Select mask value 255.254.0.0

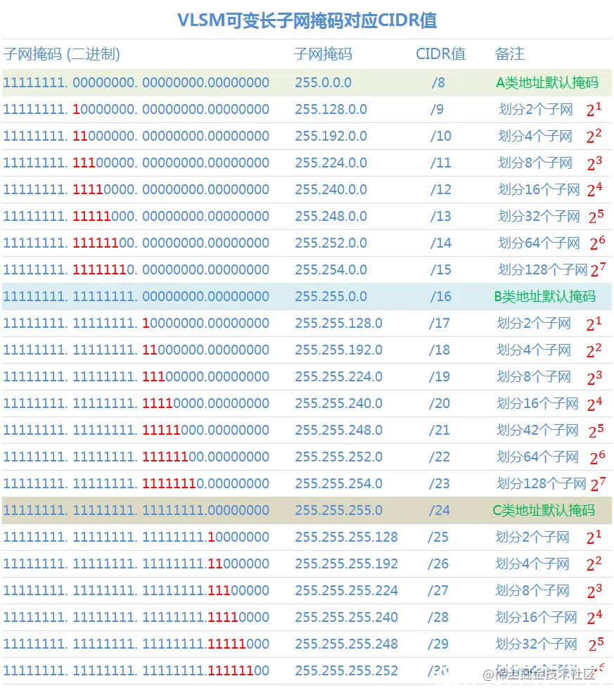[x=331, y=269]
